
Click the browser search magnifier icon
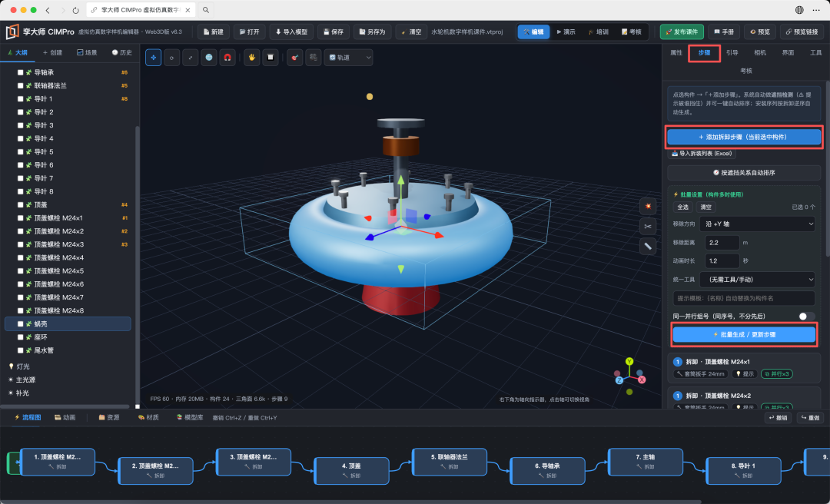pyautogui.click(x=206, y=10)
